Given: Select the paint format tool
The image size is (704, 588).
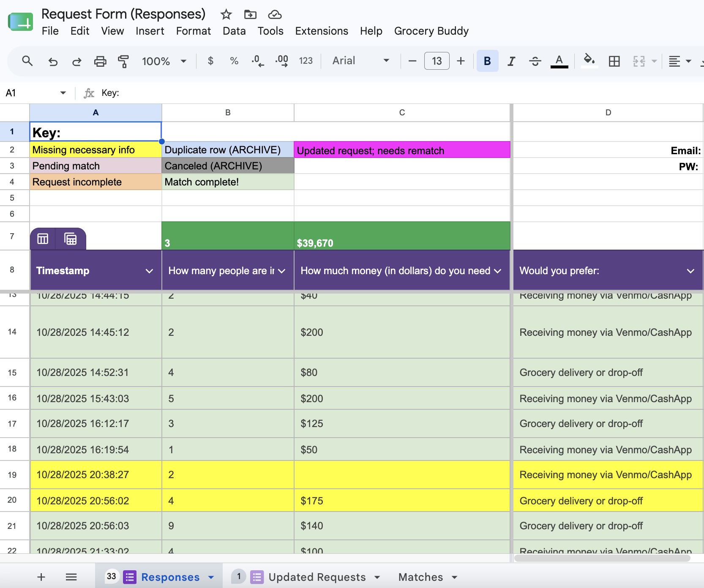Looking at the screenshot, I should click(123, 61).
